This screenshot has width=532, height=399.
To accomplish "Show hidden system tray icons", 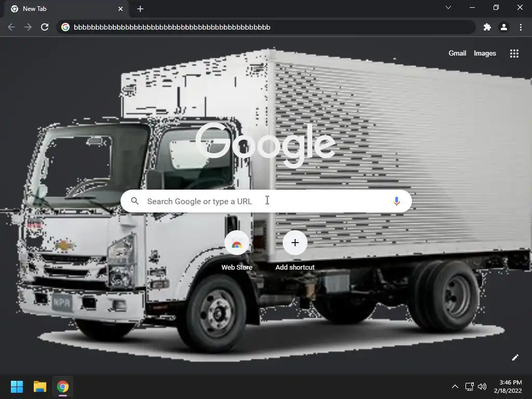I will (x=455, y=387).
